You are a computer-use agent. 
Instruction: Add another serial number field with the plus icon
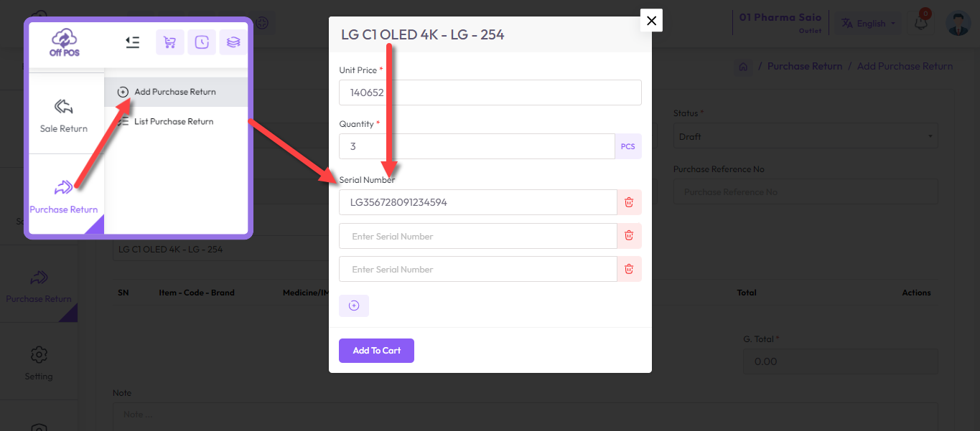(x=354, y=306)
